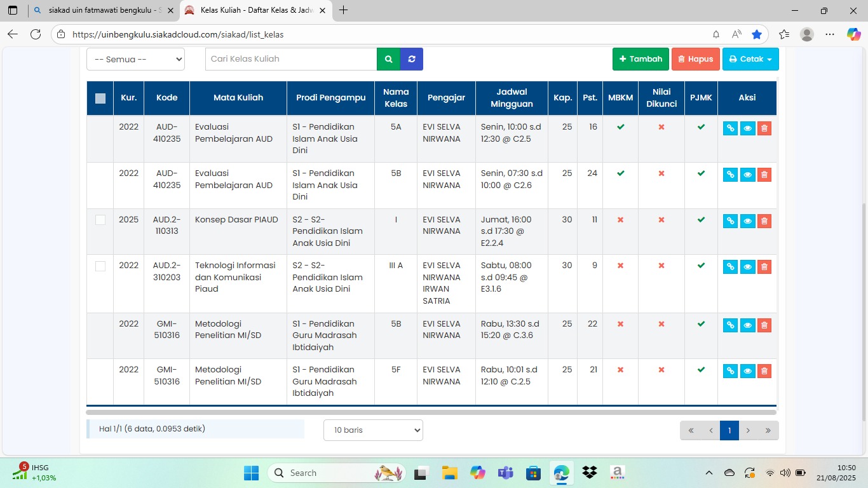The width and height of the screenshot is (868, 488).
Task: Click the red Hapus button
Action: [x=695, y=59]
